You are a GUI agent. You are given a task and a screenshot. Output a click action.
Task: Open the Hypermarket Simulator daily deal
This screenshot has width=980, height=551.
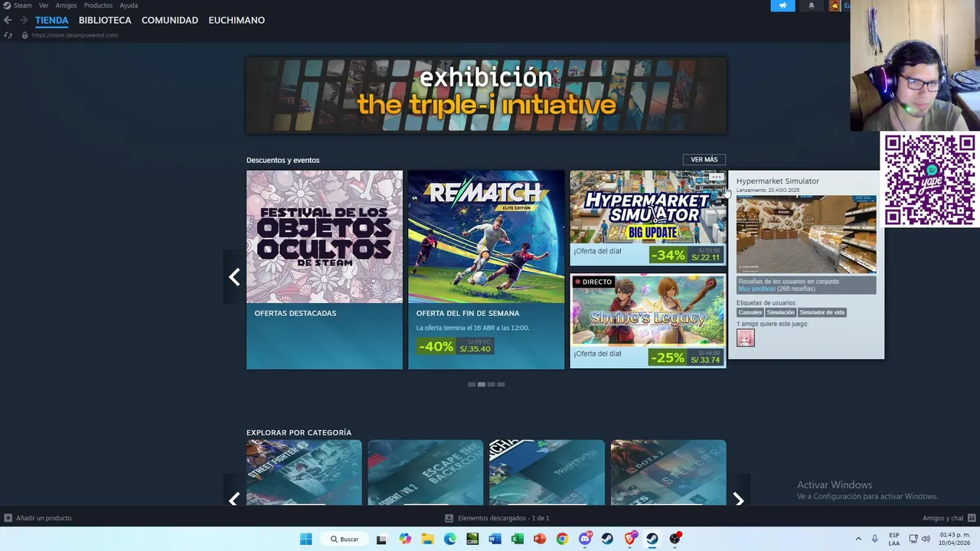pos(648,218)
